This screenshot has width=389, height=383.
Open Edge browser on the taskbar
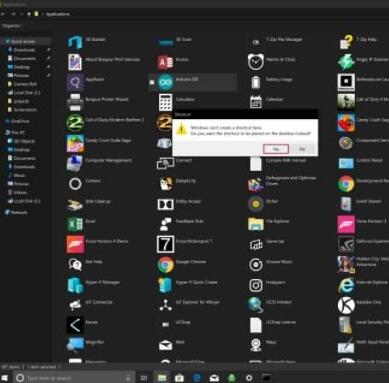(197, 378)
